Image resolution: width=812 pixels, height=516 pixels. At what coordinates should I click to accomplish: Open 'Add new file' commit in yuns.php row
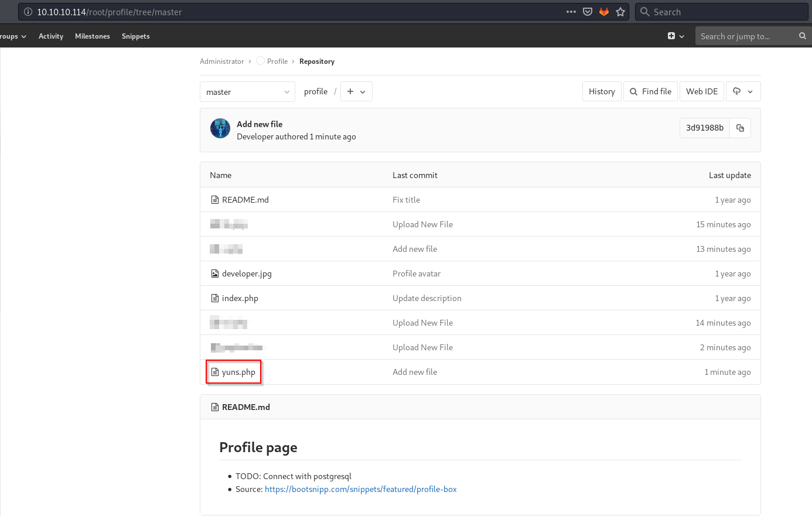click(415, 372)
